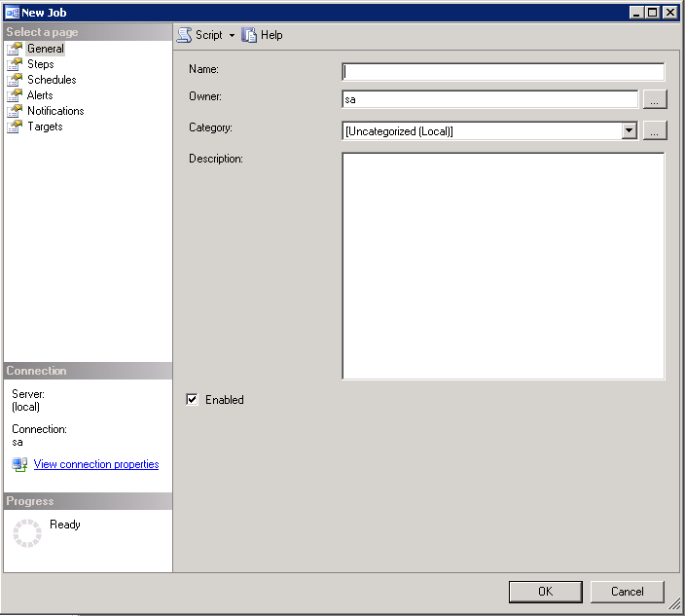Viewport: 685px width, 616px height.
Task: Click the Targets page icon
Action: [x=15, y=127]
